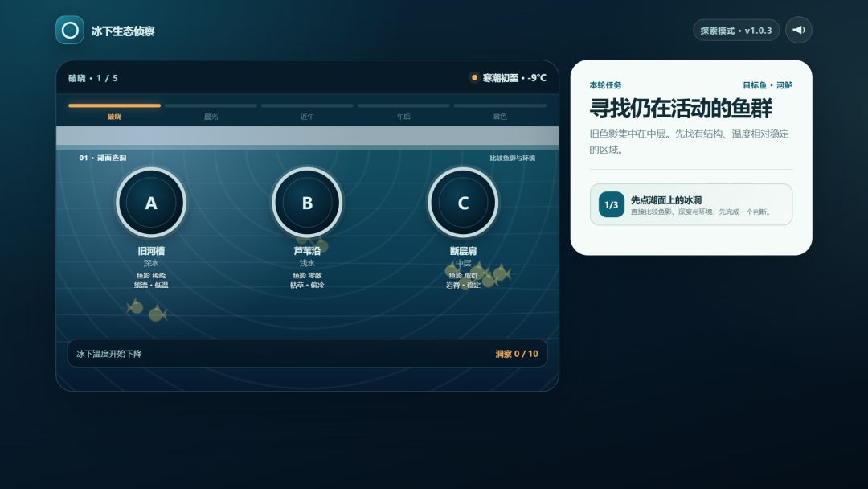This screenshot has width=868, height=489.
Task: Click the 破晓 phase label
Action: coord(115,117)
